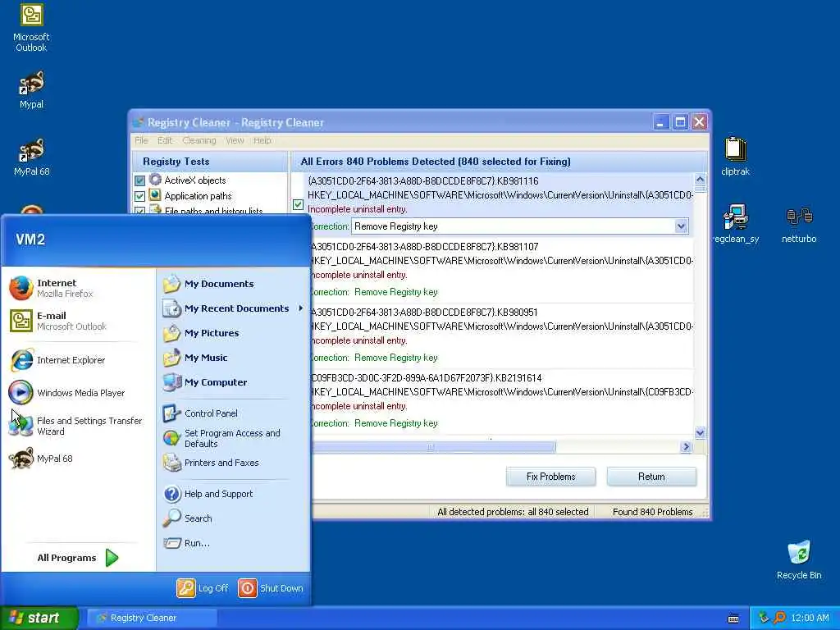The width and height of the screenshot is (840, 630).
Task: Click the taskbar clock showing 12:00 AM
Action: click(810, 619)
